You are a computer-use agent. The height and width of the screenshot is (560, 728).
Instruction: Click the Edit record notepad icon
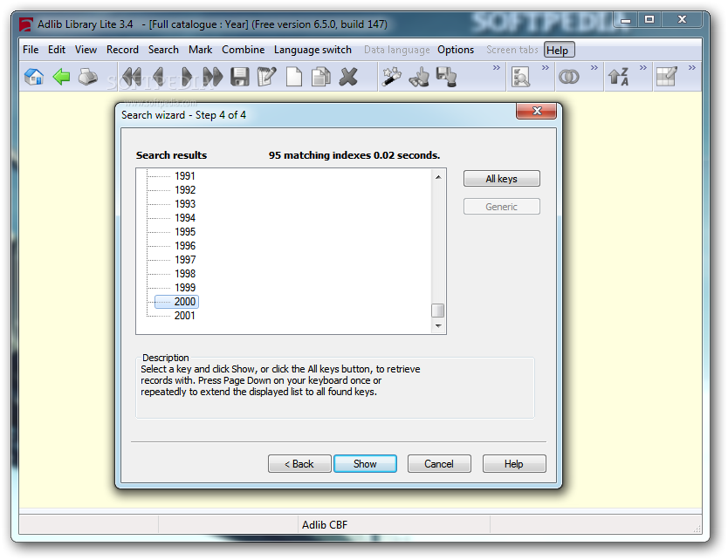pyautogui.click(x=266, y=77)
